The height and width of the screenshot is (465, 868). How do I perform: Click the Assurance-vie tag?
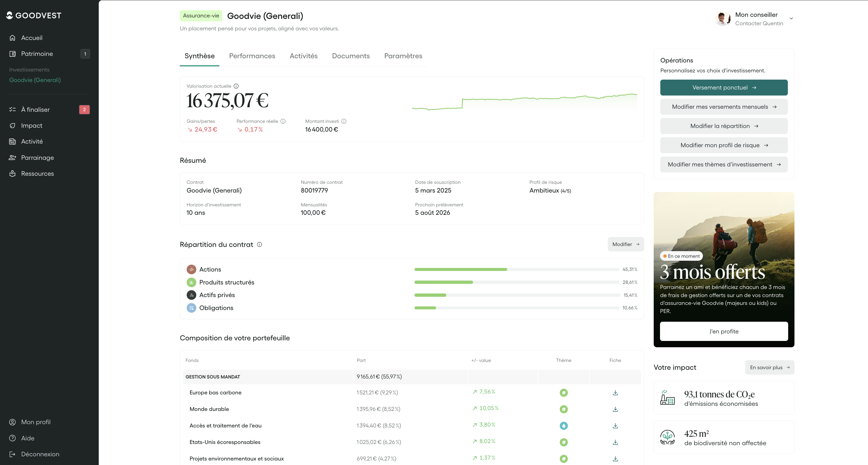point(201,16)
